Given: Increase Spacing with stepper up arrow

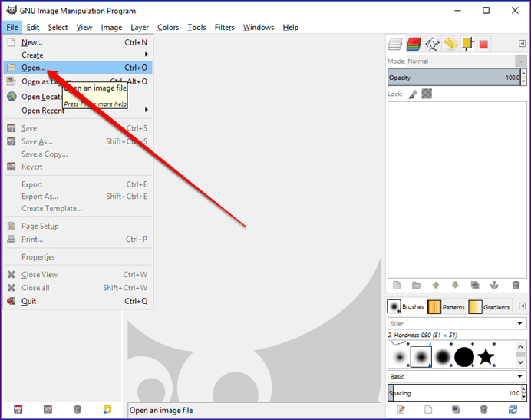Looking at the screenshot, I should 524,389.
